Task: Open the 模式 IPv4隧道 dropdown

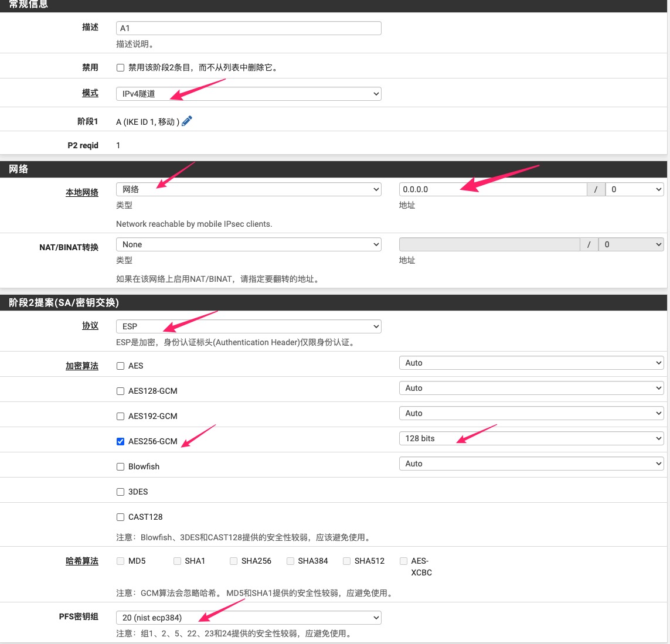Action: (x=249, y=94)
